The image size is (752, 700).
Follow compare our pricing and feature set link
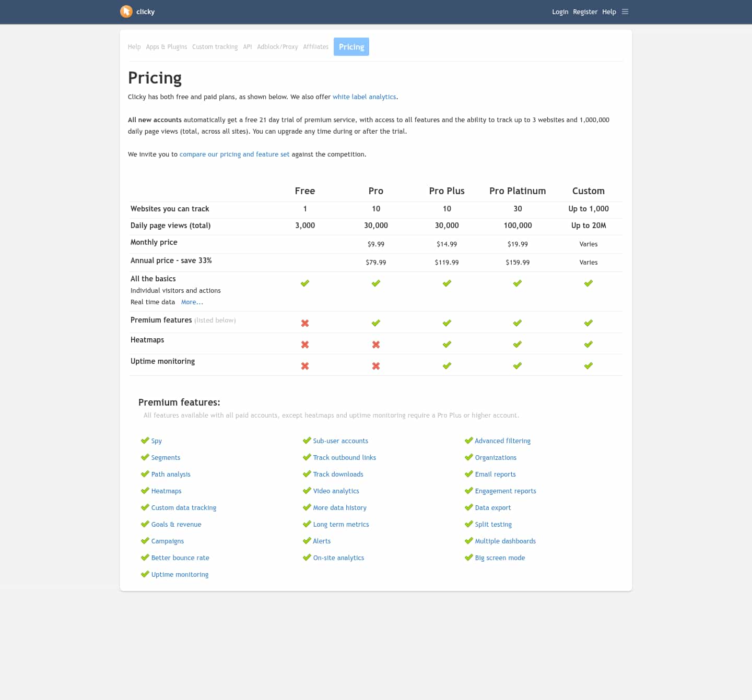pyautogui.click(x=234, y=154)
